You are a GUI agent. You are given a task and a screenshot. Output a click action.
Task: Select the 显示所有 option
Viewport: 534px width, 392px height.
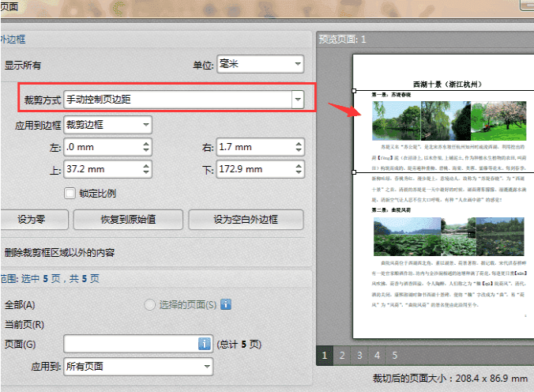(x=22, y=65)
